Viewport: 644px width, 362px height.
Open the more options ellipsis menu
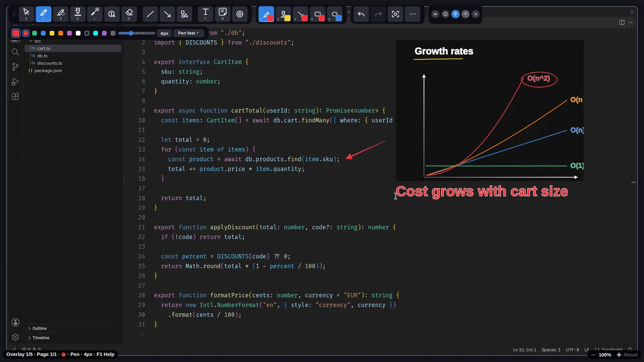[x=413, y=14]
